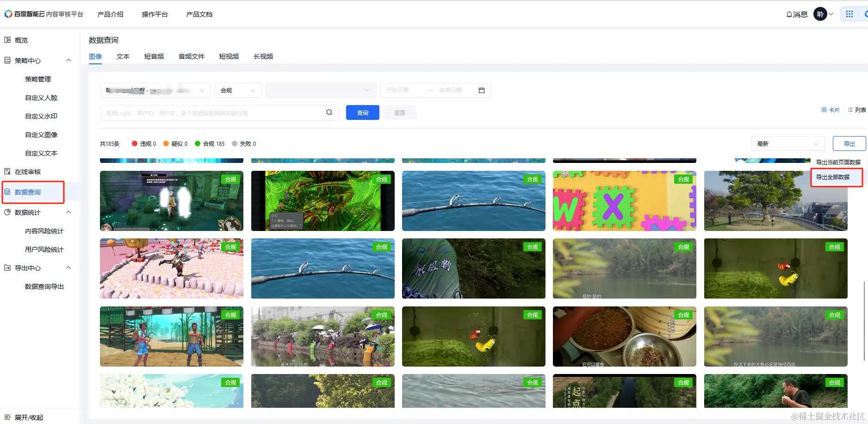
Task: Open 内容风险统计 in the sidebar
Action: pos(44,231)
